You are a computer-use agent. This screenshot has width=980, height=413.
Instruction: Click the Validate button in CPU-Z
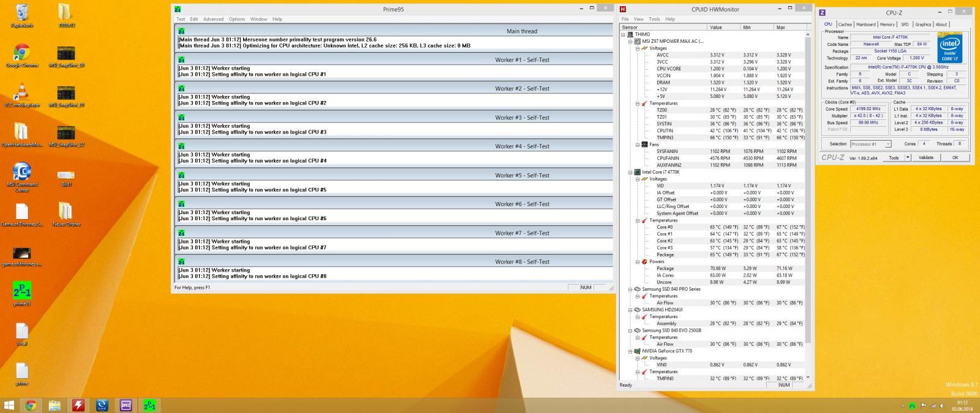tap(926, 157)
